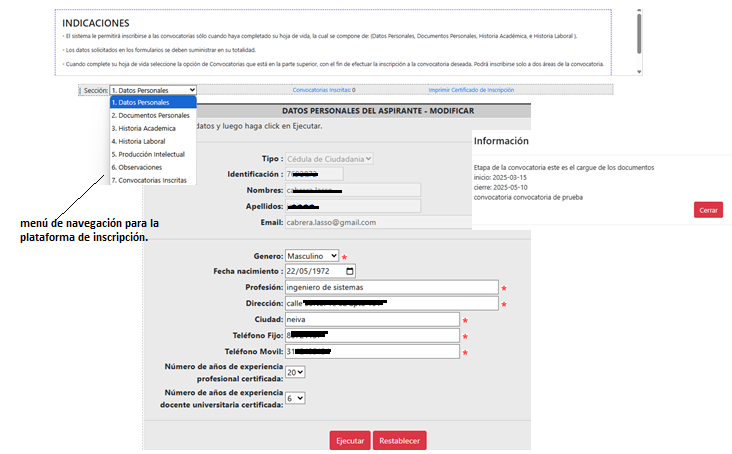Click into the Ciudad input field

(x=371, y=320)
